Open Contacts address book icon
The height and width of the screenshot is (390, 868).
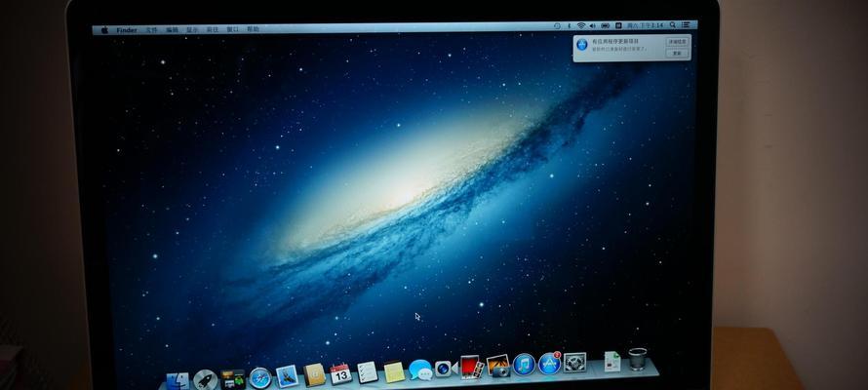314,374
